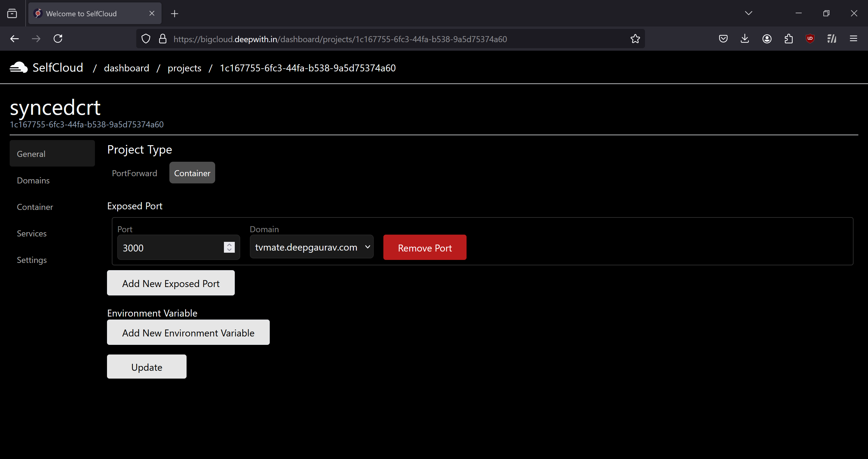
Task: Open the Firefox downloads icon
Action: 745,39
